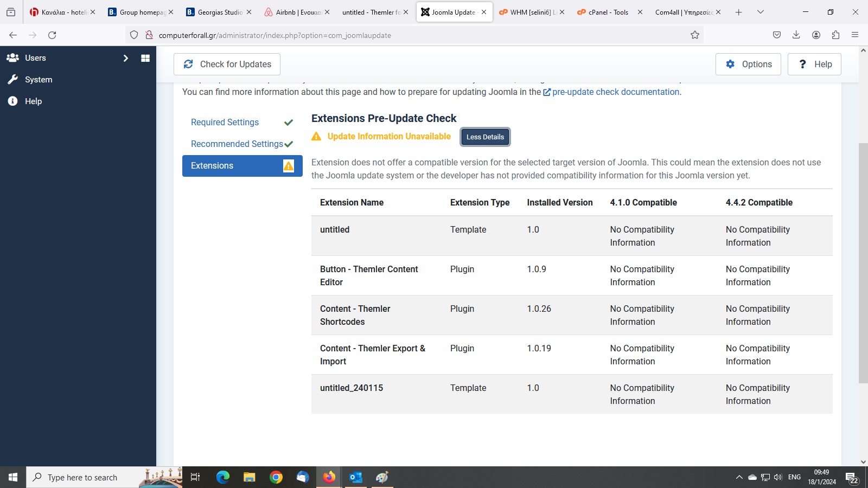Click the Windows search box
868x488 pixels.
[x=103, y=477]
